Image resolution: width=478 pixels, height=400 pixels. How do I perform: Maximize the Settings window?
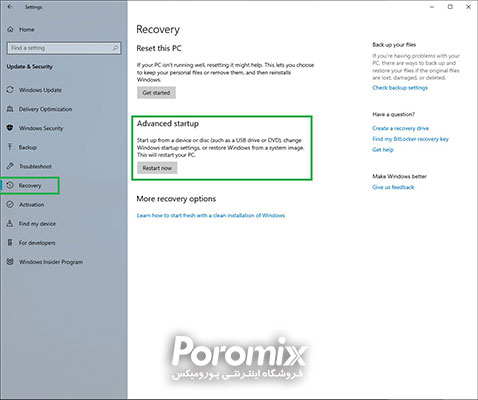coord(450,7)
